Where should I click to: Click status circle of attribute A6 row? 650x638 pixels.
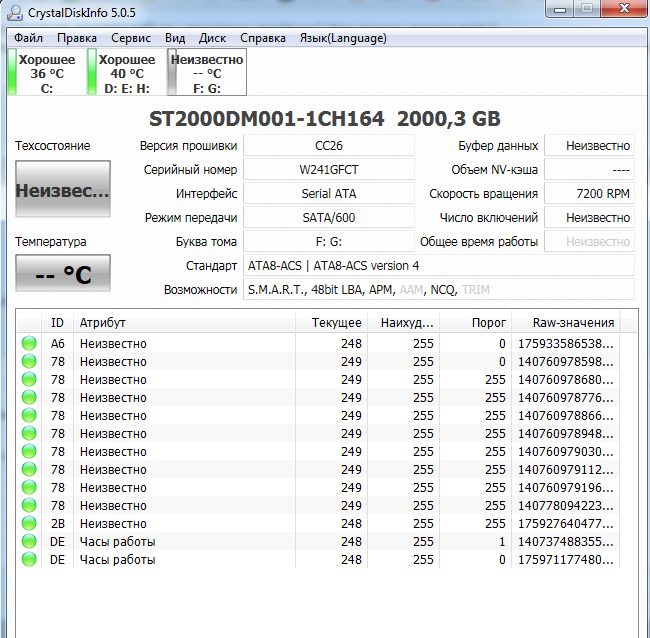pos(29,343)
